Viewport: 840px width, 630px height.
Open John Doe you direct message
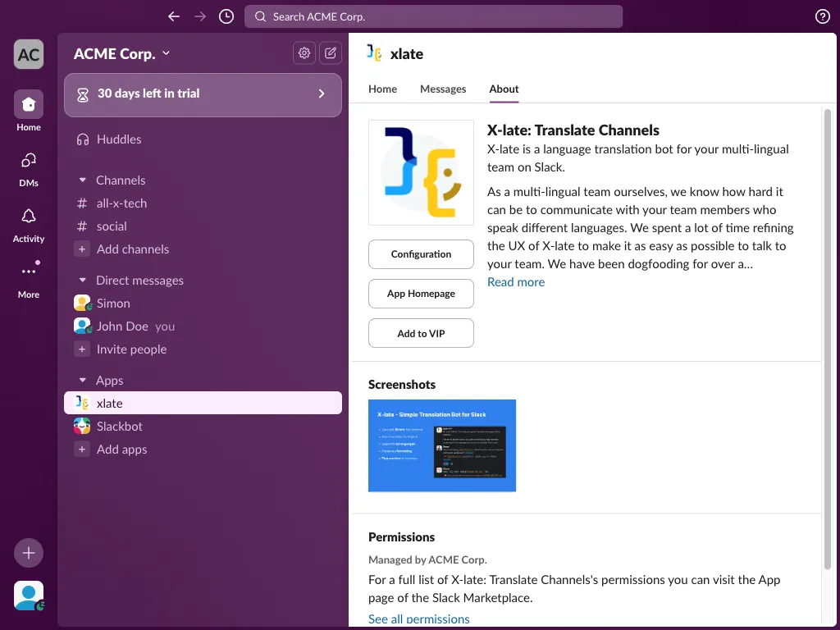pyautogui.click(x=203, y=326)
